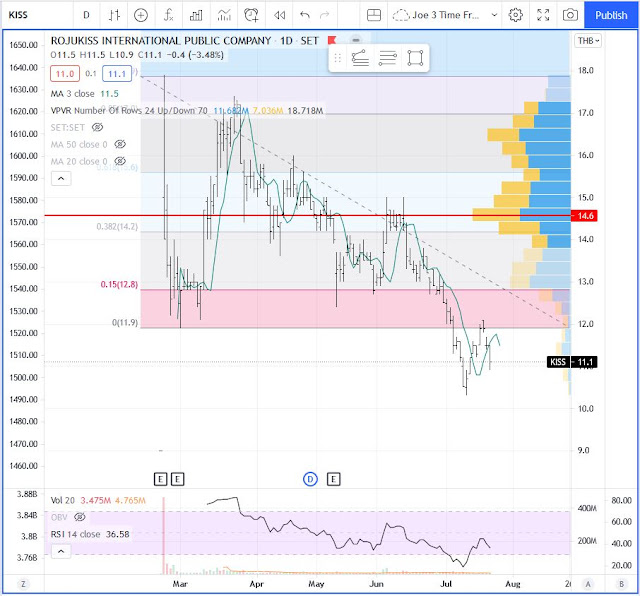Toggle the A auto scale button

point(588,584)
